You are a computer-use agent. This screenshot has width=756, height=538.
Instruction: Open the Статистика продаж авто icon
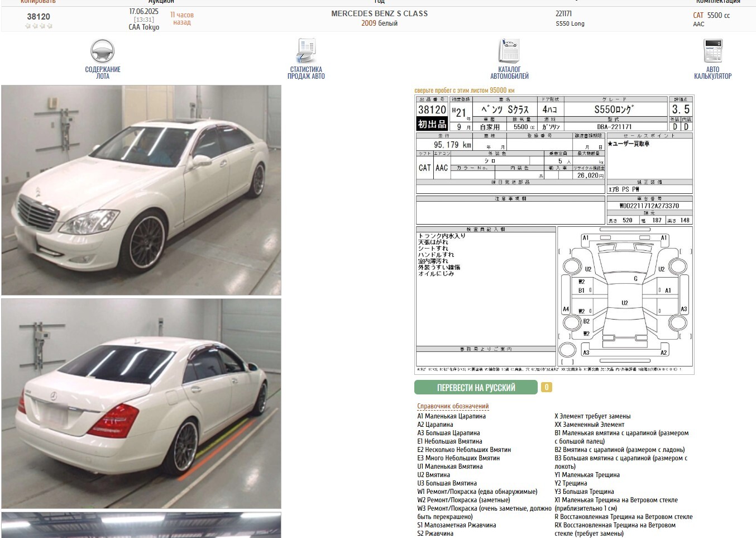coord(306,51)
